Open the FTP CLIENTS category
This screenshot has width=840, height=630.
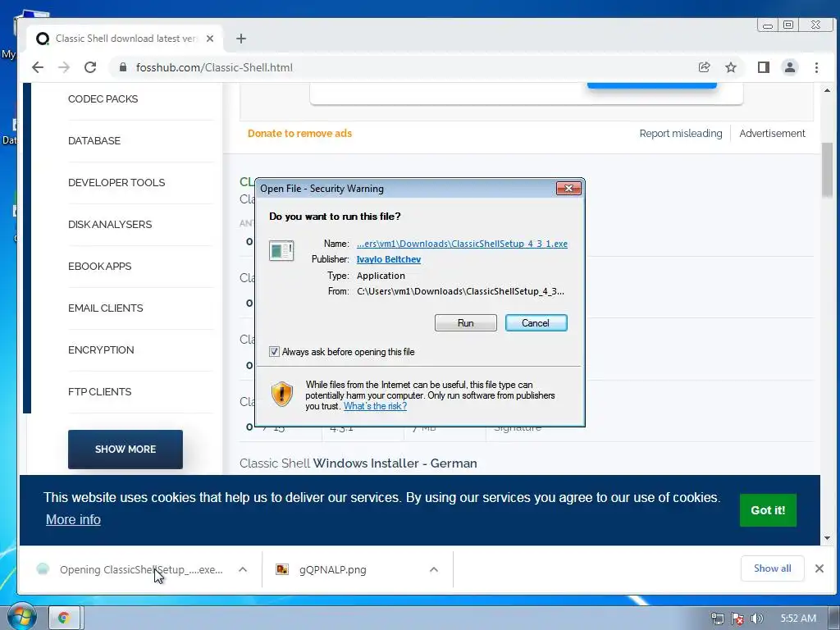point(99,391)
